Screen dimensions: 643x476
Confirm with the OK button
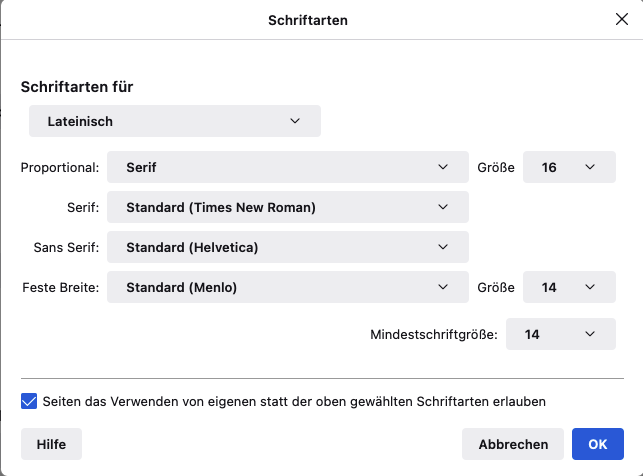(598, 444)
